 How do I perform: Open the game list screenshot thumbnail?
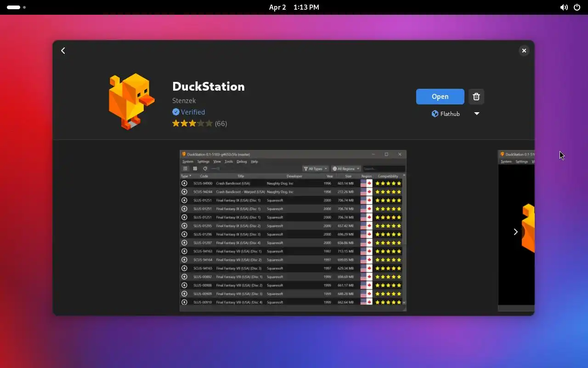(293, 231)
